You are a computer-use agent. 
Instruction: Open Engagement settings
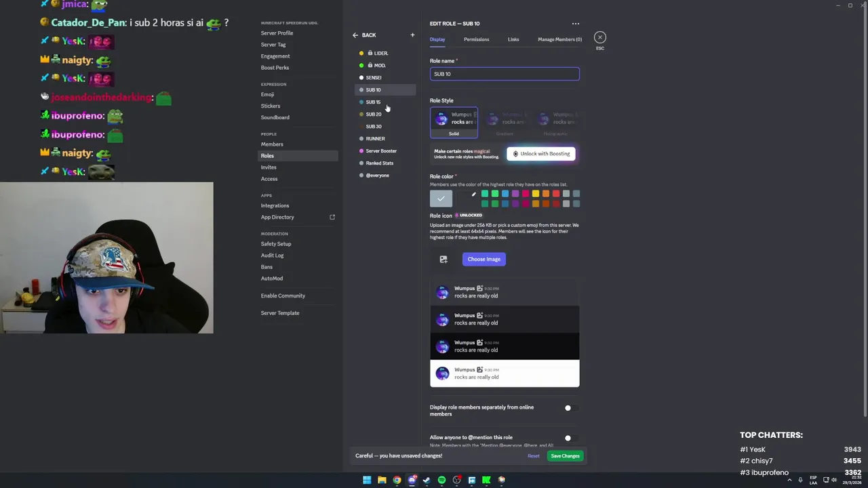[275, 56]
